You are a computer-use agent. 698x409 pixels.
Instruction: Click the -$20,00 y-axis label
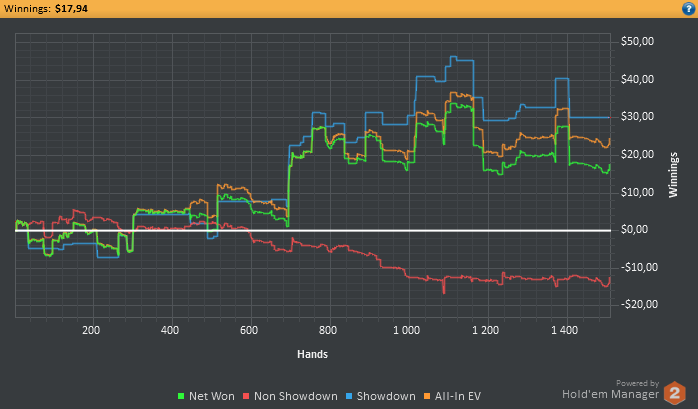coord(639,304)
